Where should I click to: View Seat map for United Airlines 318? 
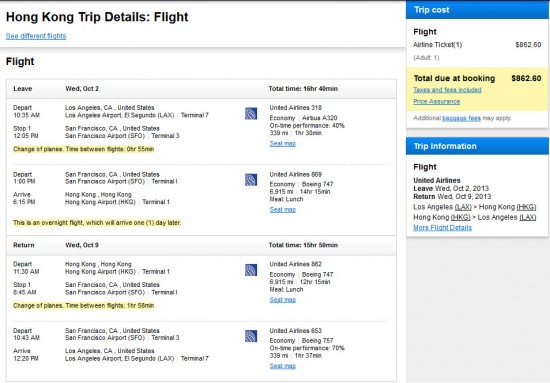283,143
